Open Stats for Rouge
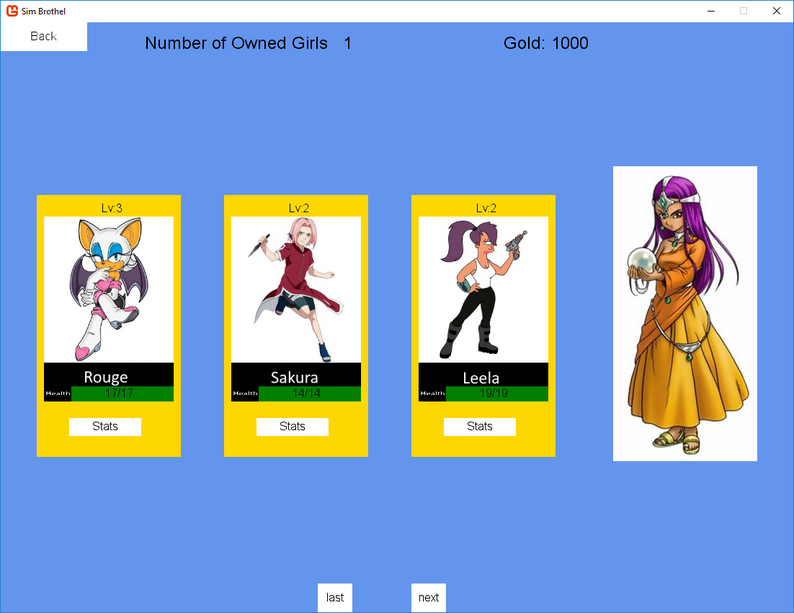794x613 pixels. click(x=105, y=427)
